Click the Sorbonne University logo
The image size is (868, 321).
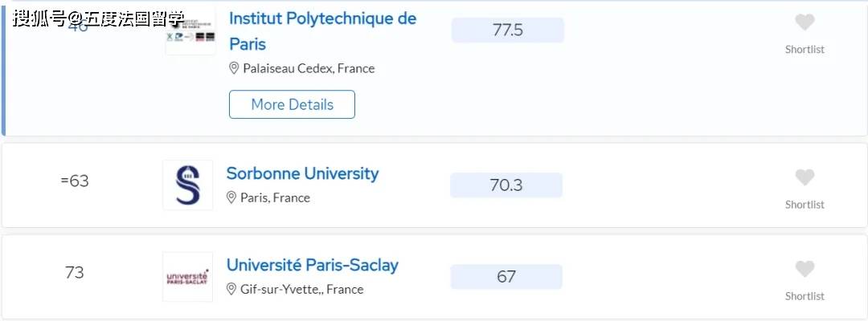coord(187,185)
